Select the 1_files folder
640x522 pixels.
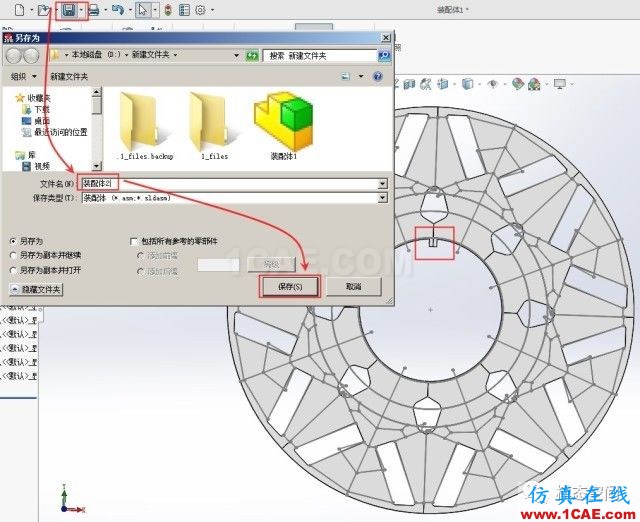(214, 127)
